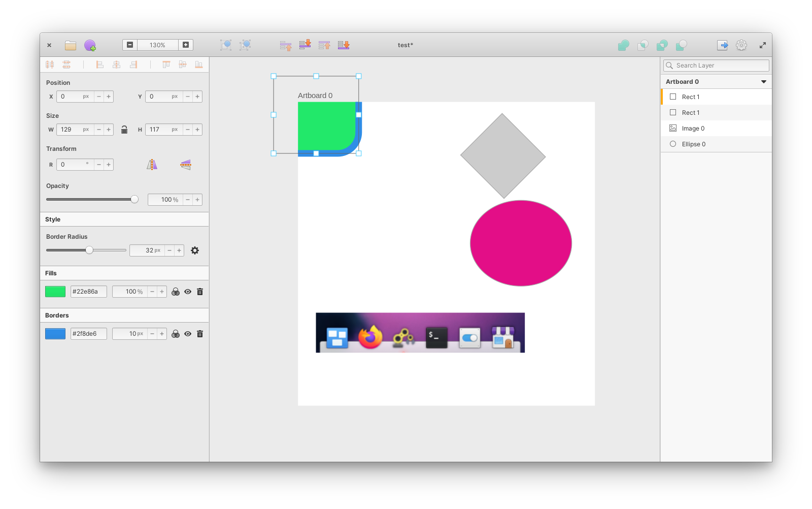
Task: Decrease Y position with minus stepper
Action: [188, 97]
